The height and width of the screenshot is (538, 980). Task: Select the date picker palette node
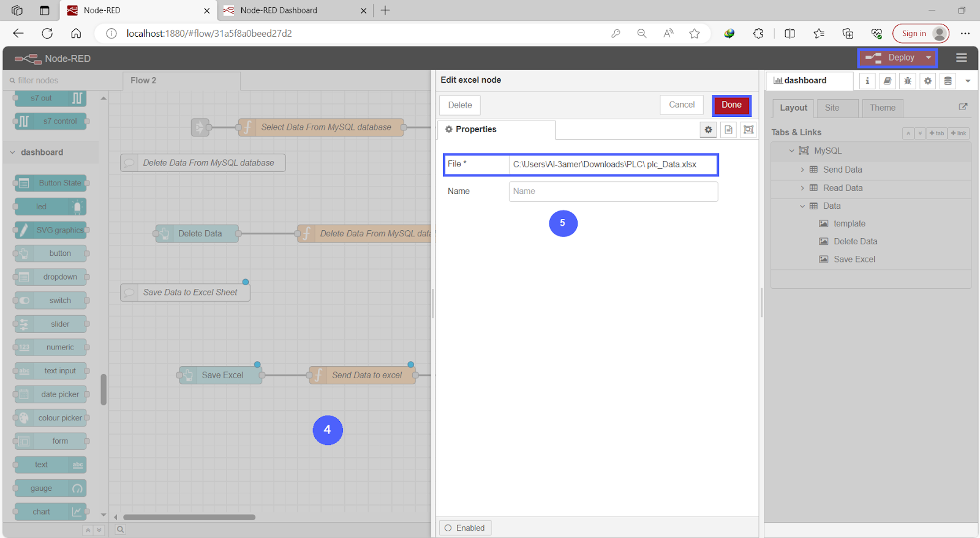50,395
